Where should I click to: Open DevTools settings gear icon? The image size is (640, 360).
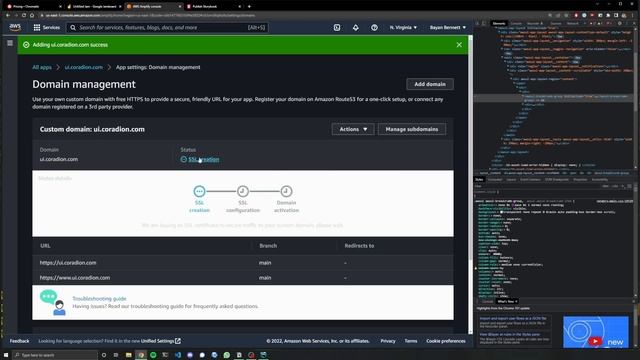(619, 23)
